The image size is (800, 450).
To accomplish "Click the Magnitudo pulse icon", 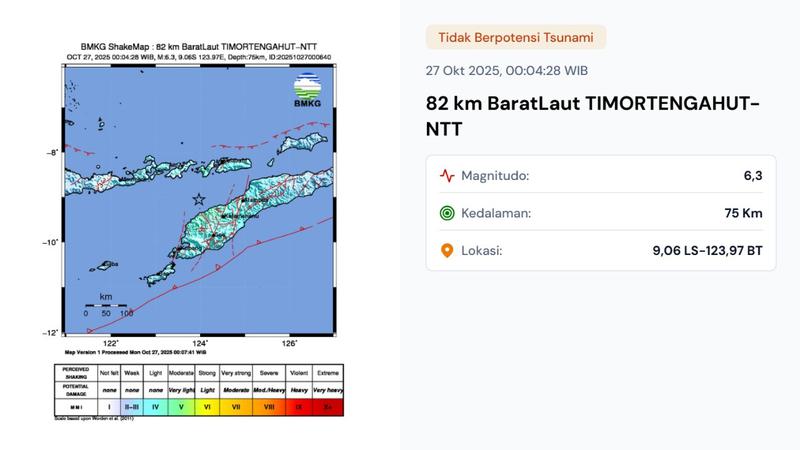I will tap(447, 176).
